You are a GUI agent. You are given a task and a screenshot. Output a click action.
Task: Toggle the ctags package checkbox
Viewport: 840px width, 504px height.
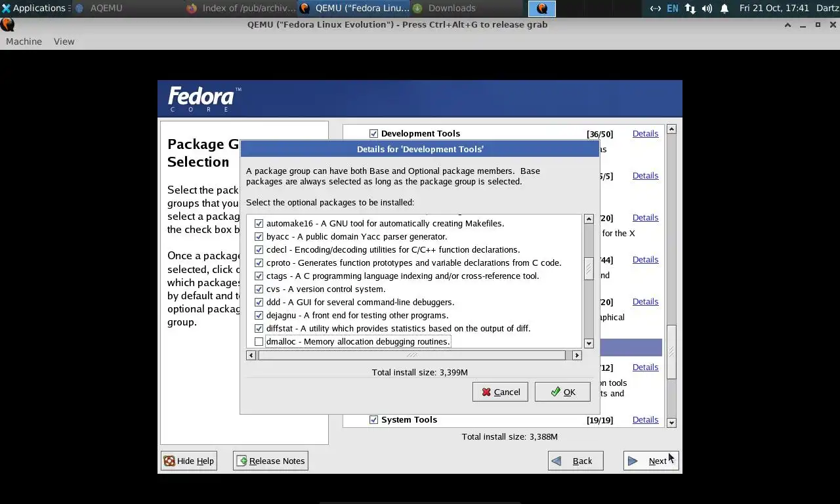coord(259,276)
